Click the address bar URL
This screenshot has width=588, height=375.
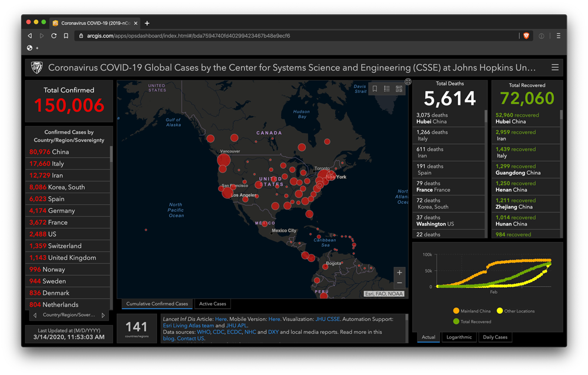[x=188, y=36]
